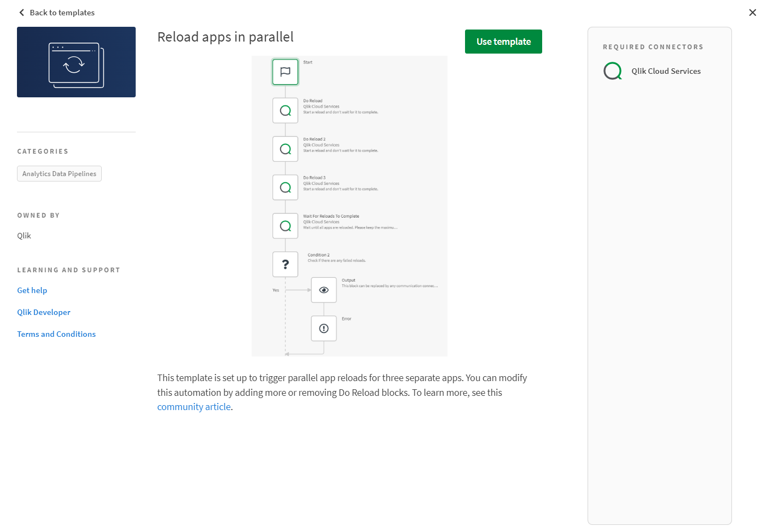Click the Qlik Cloud Services connector logo
This screenshot has width=761, height=532.
point(613,71)
